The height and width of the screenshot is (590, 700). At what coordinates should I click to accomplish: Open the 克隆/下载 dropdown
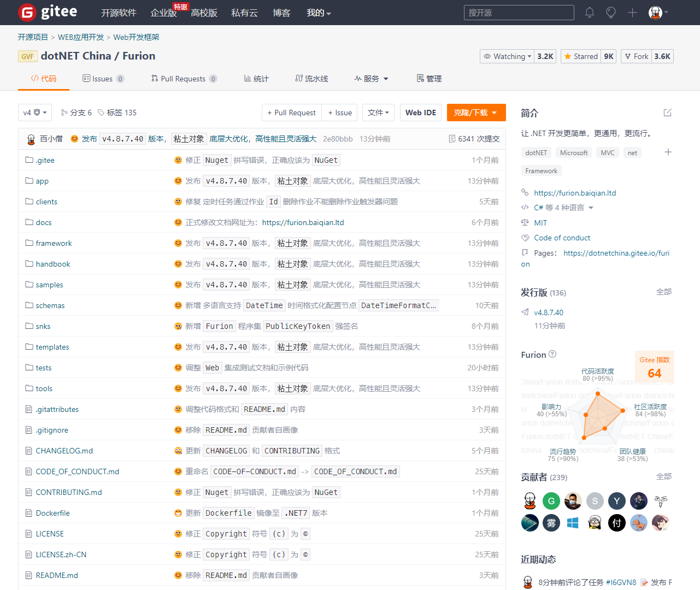pos(476,113)
